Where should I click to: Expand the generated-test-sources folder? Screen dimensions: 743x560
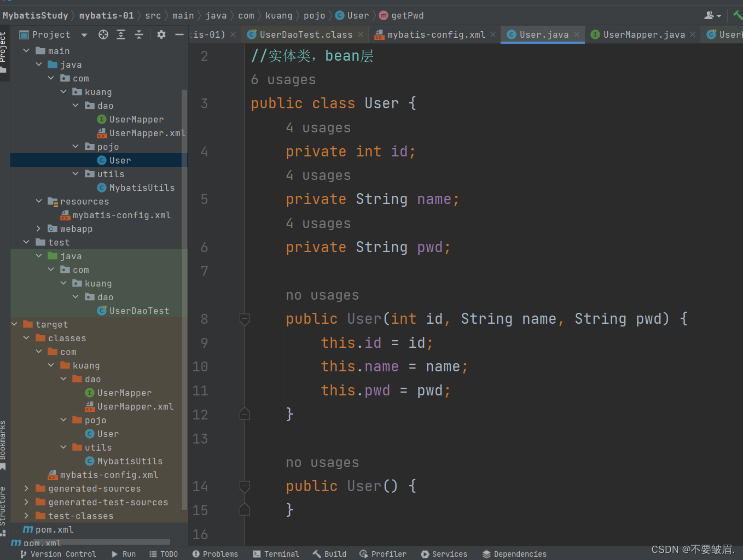pyautogui.click(x=26, y=502)
